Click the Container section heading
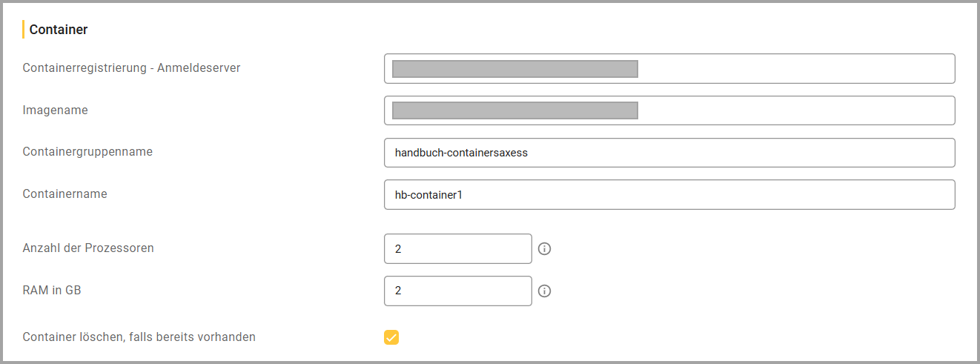 [x=59, y=30]
